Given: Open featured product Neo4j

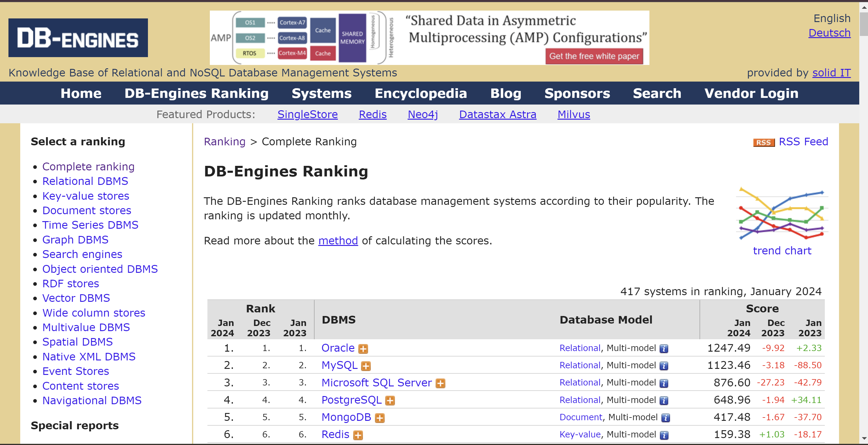Looking at the screenshot, I should click(x=423, y=114).
